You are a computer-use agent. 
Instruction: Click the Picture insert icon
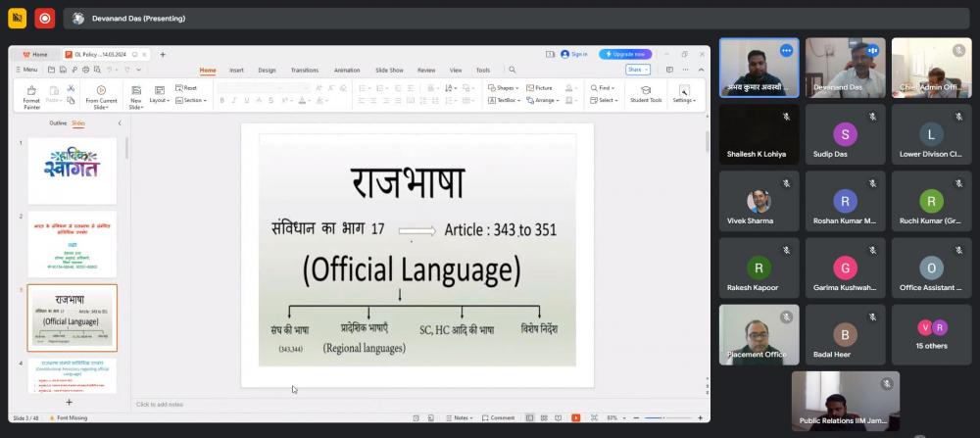pos(540,88)
